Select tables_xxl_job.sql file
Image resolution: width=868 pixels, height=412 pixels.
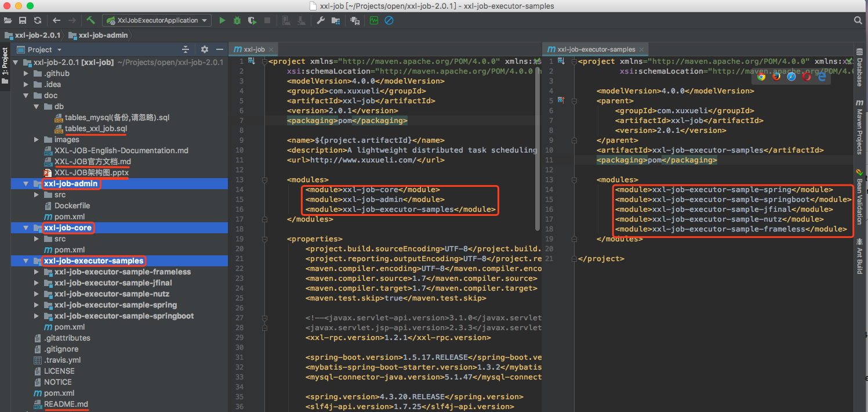click(x=96, y=128)
